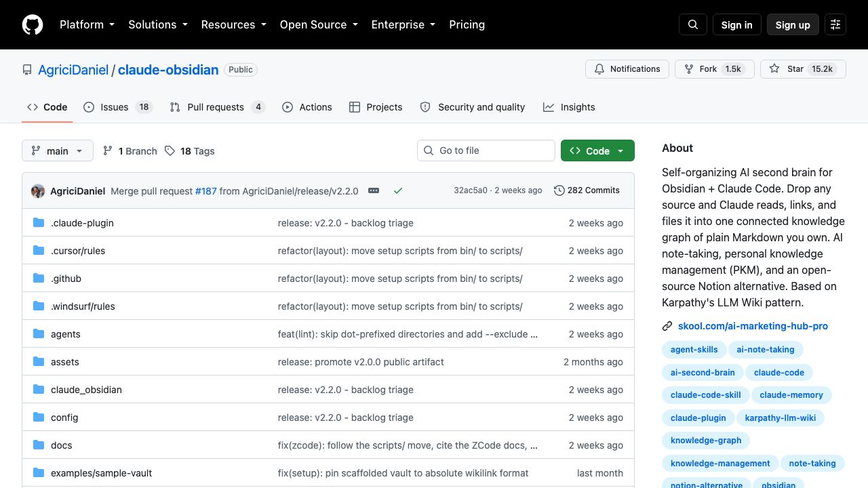Open the Solutions dropdown menu
Viewport: 868px width, 488px height.
[x=158, y=24]
